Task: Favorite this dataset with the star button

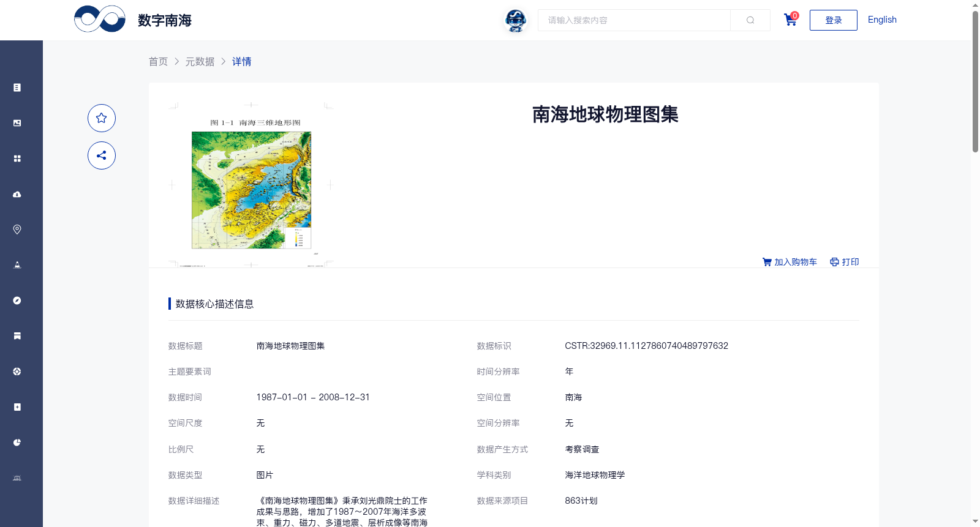Action: 102,118
